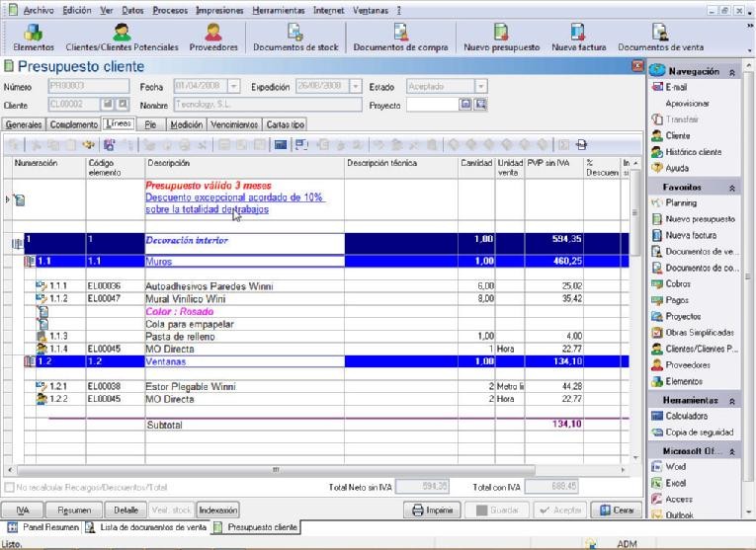Toggle No recalcular Recargos/Descuentos/Total checkbox
The image size is (756, 550).
10,487
